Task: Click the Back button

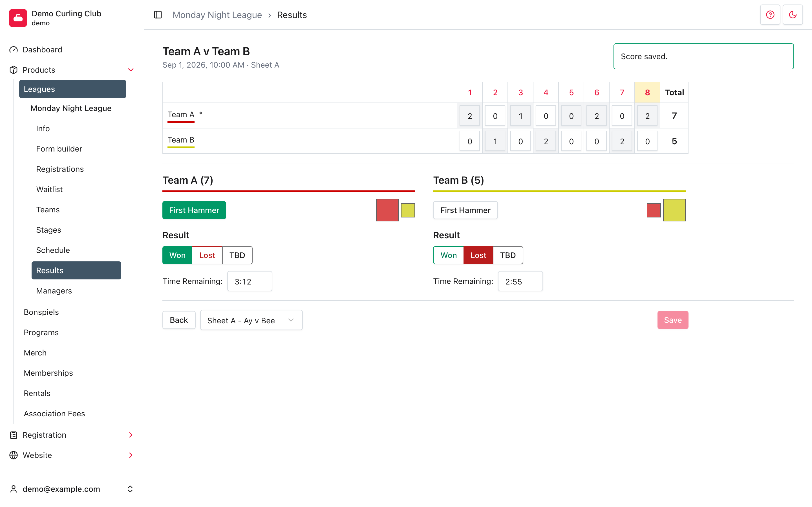Action: tap(179, 320)
